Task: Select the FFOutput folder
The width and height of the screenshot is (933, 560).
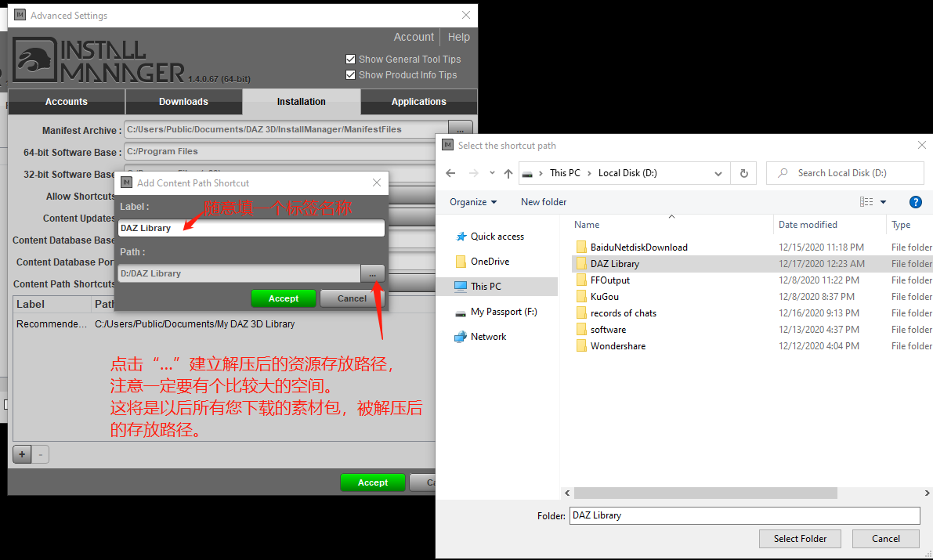Action: pos(610,280)
